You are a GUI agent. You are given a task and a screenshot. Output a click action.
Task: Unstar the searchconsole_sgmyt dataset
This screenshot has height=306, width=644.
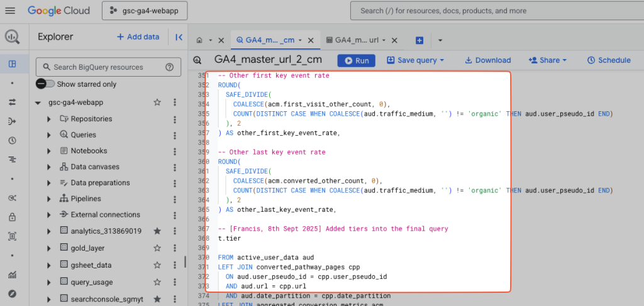pyautogui.click(x=157, y=300)
